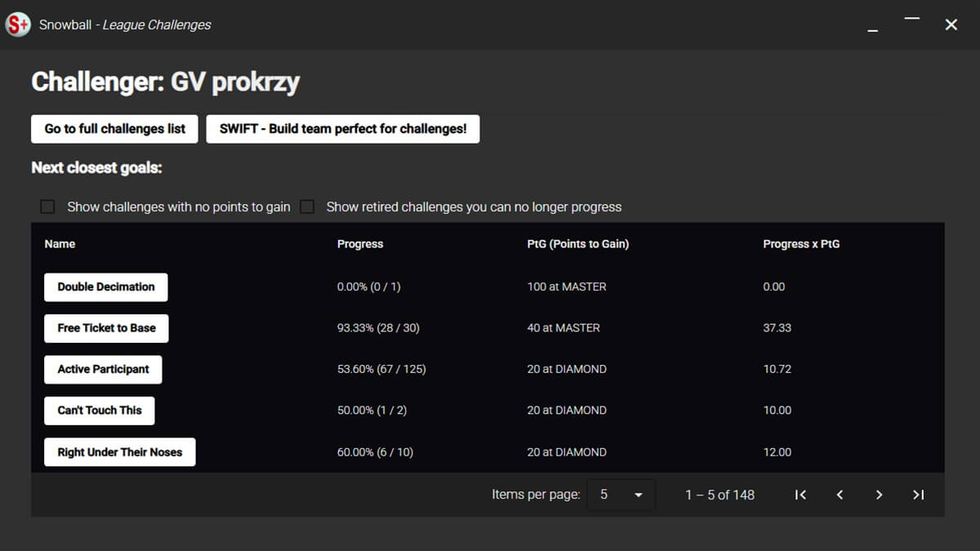Click the Name column header
The width and height of the screenshot is (980, 551).
(x=60, y=244)
